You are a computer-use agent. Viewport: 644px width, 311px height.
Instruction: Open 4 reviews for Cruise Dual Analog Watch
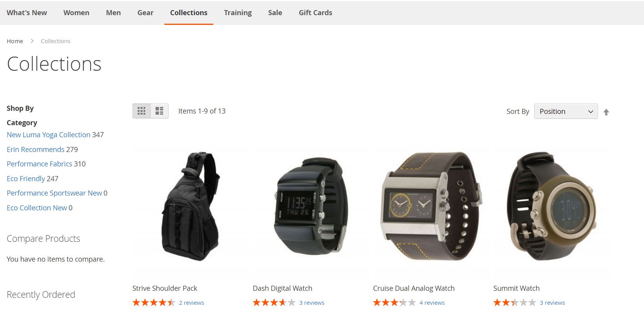click(x=432, y=303)
